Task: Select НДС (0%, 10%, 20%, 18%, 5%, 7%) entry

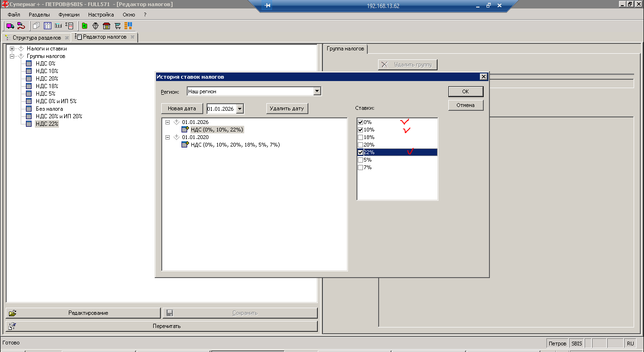Action: 235,145
